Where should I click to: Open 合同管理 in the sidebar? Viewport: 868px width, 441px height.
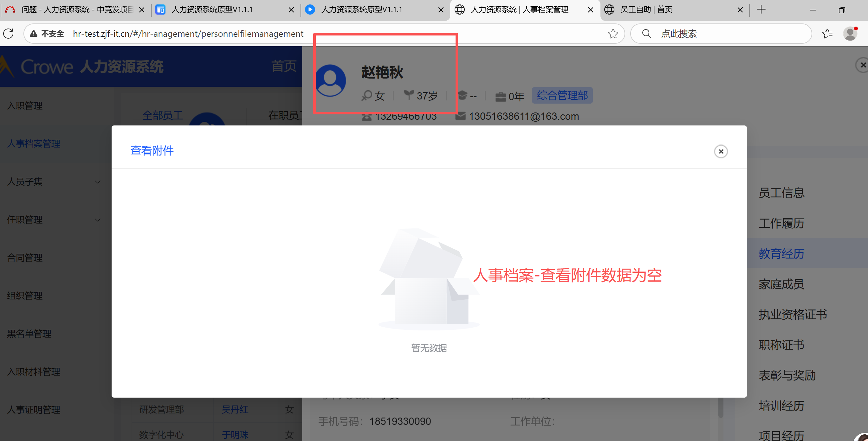[x=25, y=258]
